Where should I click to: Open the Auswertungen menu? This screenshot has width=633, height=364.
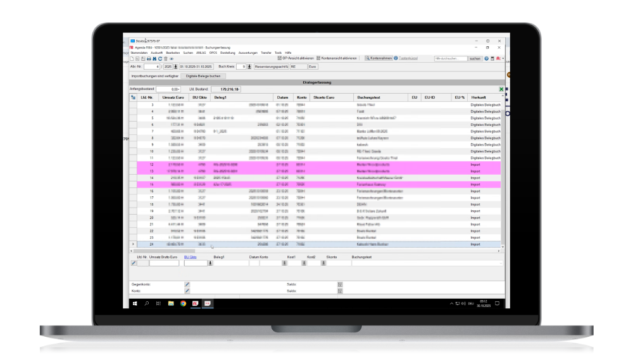tap(248, 53)
